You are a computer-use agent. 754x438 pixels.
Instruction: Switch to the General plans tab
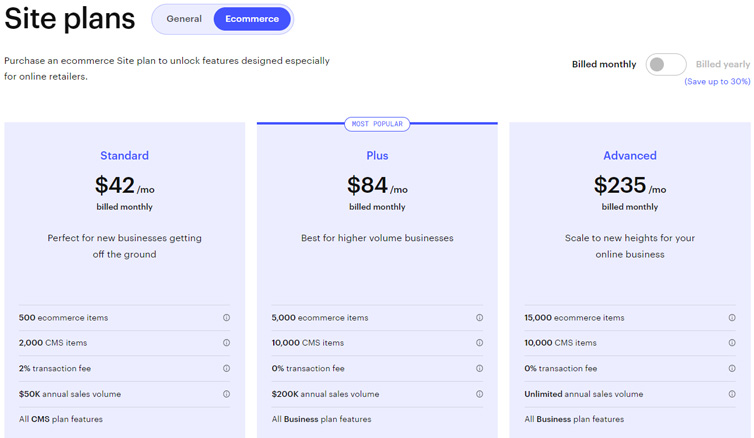[x=184, y=19]
